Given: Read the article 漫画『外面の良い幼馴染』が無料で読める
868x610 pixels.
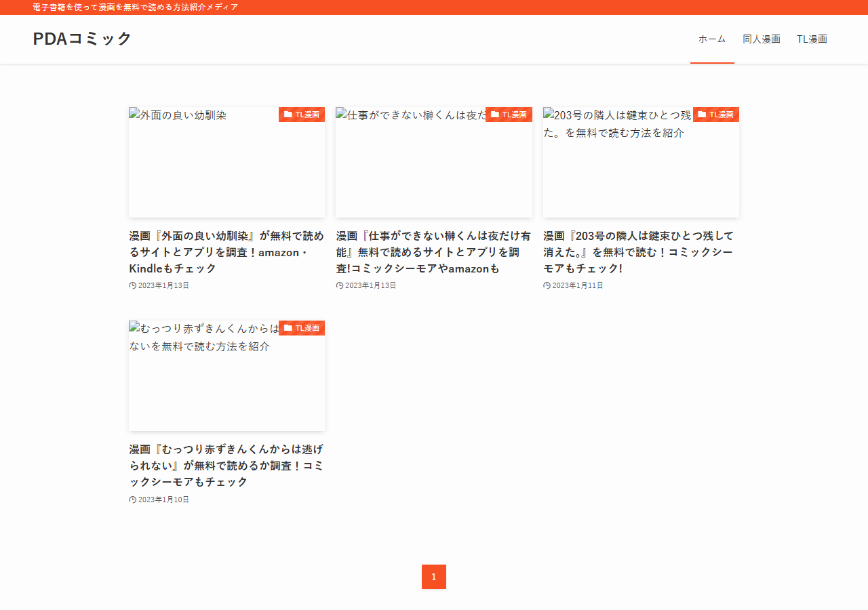Looking at the screenshot, I should pos(226,252).
